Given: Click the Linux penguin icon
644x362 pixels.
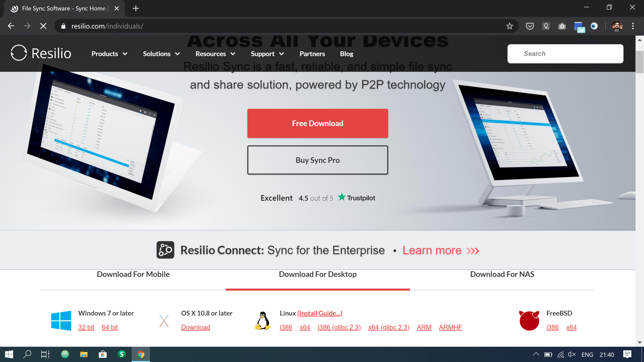Looking at the screenshot, I should (x=263, y=321).
